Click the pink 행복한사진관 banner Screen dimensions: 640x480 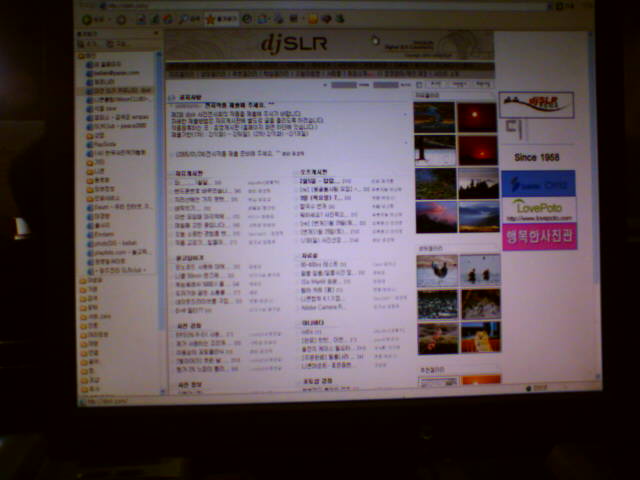[539, 238]
